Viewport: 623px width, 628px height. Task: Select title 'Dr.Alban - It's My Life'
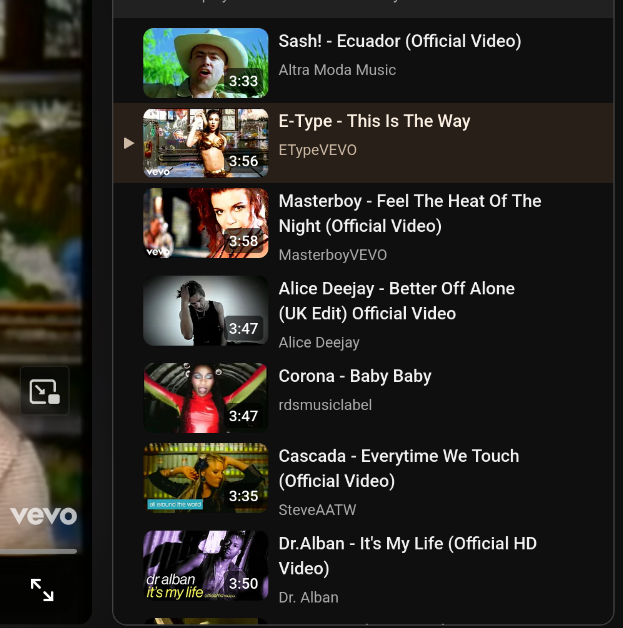(x=408, y=556)
